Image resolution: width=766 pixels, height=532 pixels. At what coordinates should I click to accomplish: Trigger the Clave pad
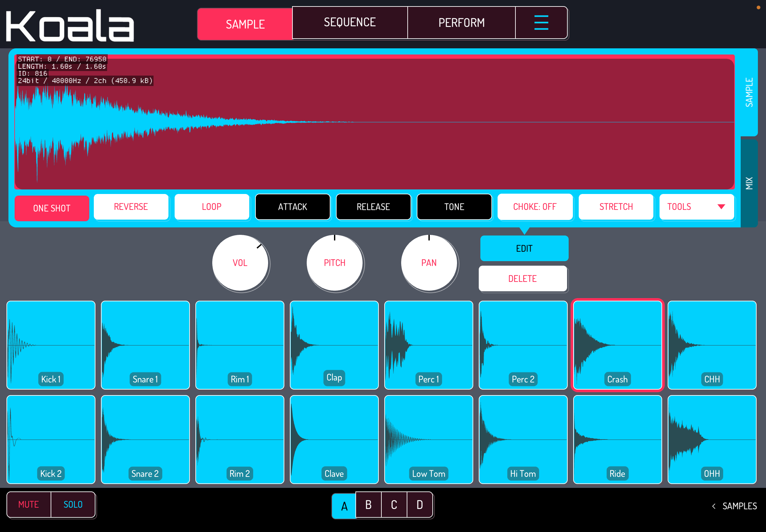click(x=334, y=439)
